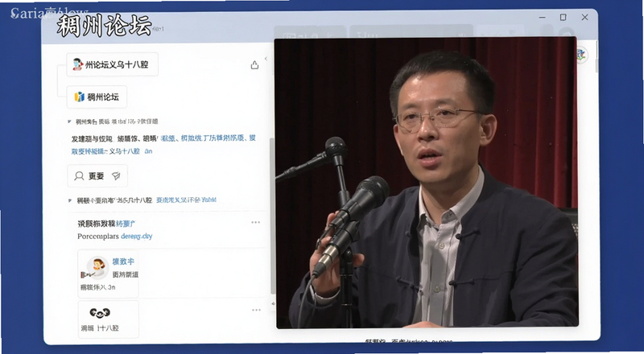Image resolution: width=644 pixels, height=354 pixels.
Task: Open the more options dots beside the Porcemplars entry
Action: [256, 222]
